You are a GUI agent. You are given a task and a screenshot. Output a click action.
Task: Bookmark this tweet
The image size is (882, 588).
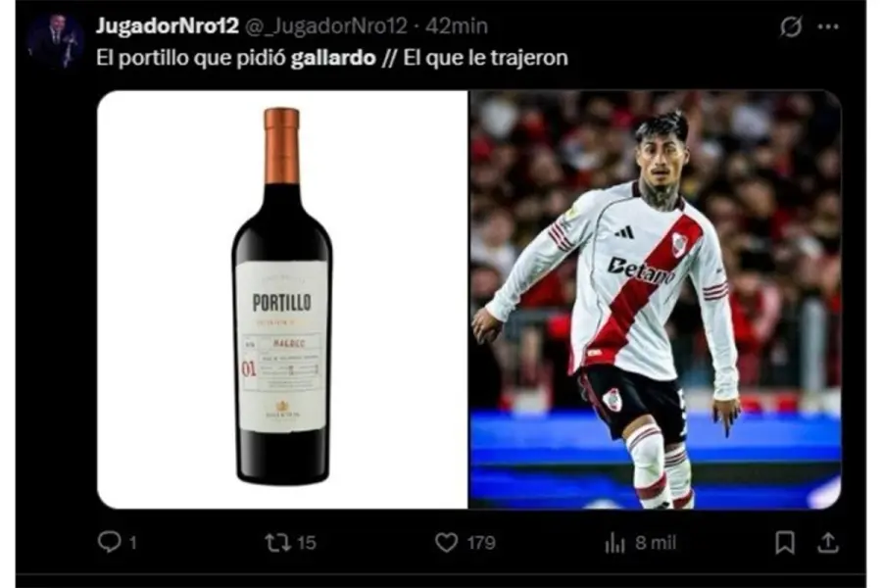point(785,542)
